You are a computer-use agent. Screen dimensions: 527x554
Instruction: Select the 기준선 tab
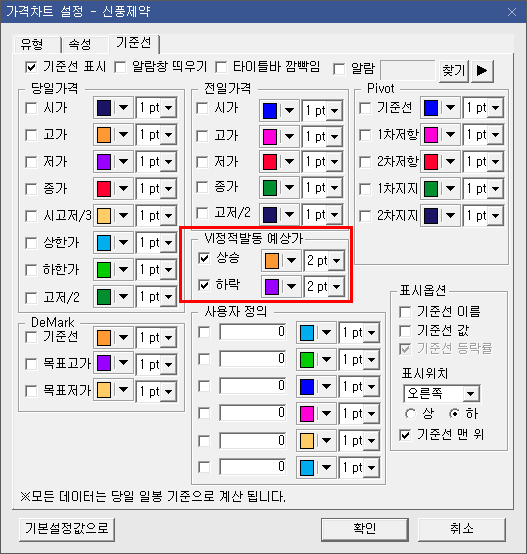[x=134, y=43]
